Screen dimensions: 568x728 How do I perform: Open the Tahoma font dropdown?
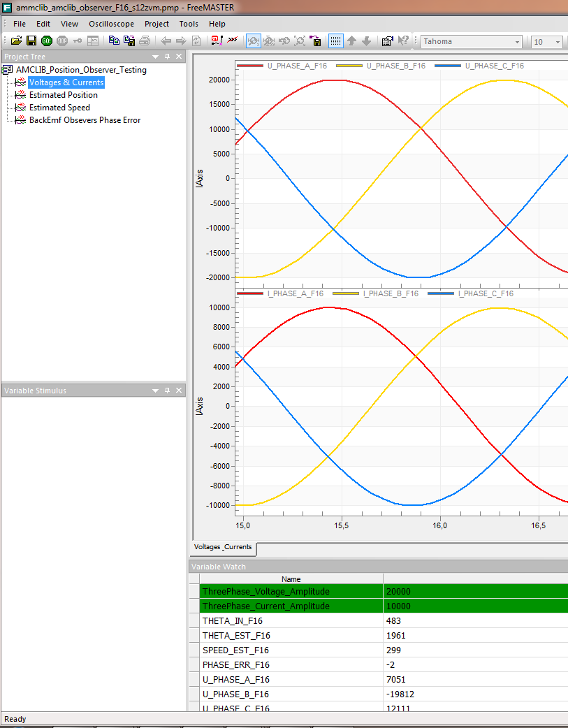519,41
